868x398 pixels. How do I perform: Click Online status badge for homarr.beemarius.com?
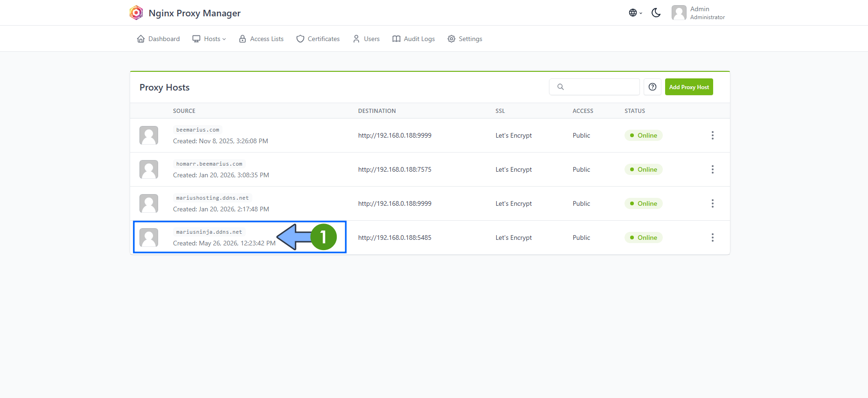click(x=644, y=169)
